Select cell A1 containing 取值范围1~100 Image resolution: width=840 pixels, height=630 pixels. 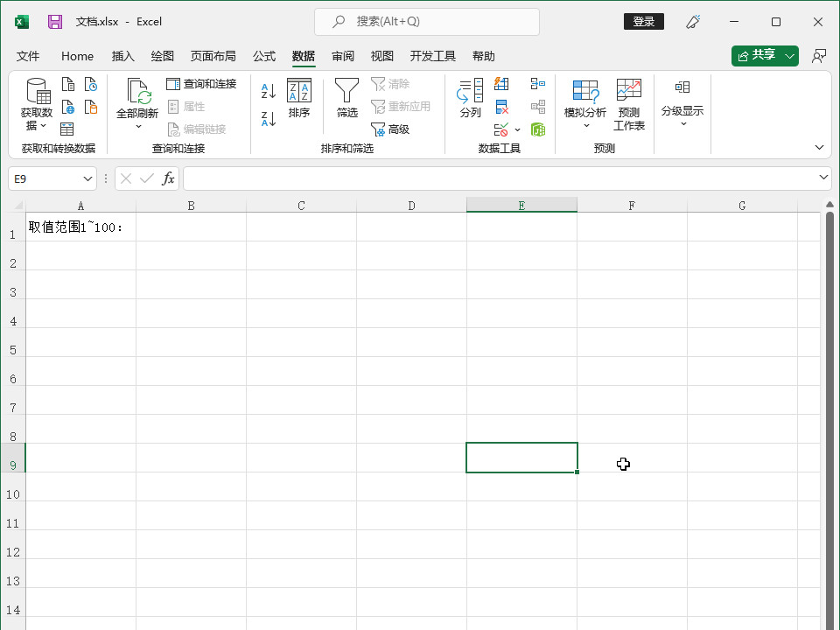(x=80, y=227)
